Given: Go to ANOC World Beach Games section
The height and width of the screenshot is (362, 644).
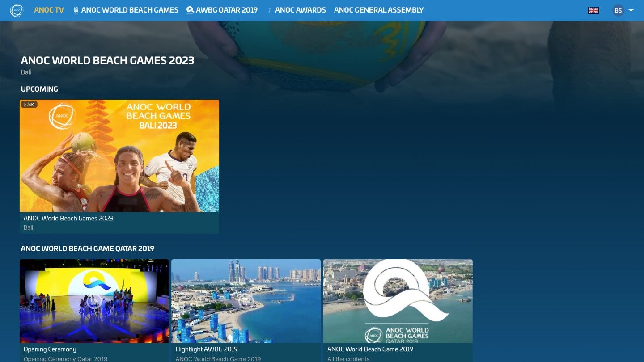Looking at the screenshot, I should pos(130,10).
